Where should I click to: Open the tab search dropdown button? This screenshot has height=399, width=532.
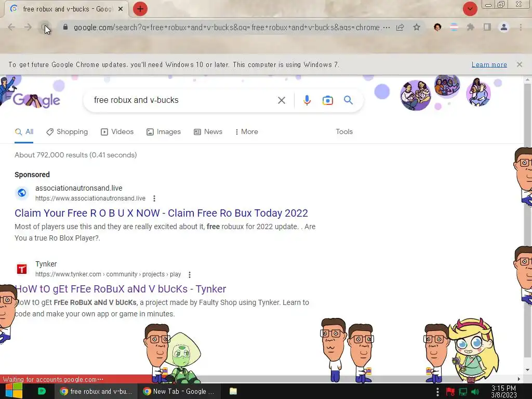470,9
